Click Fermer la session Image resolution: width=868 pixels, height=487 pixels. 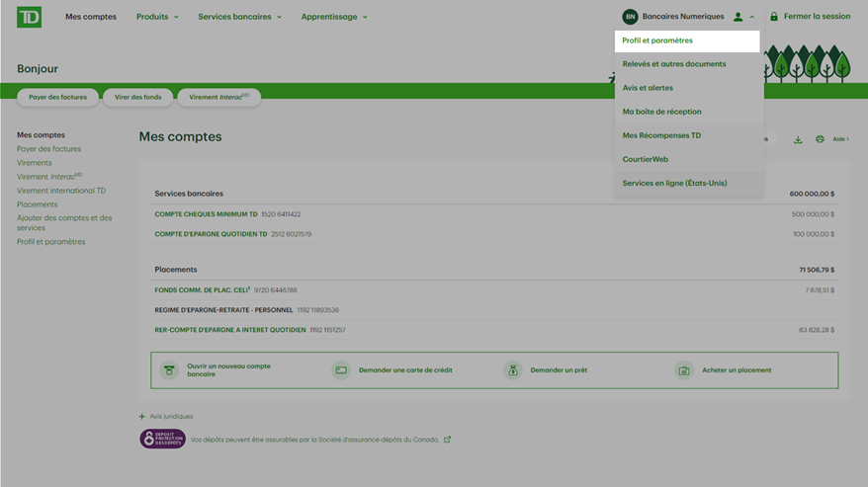tap(817, 17)
